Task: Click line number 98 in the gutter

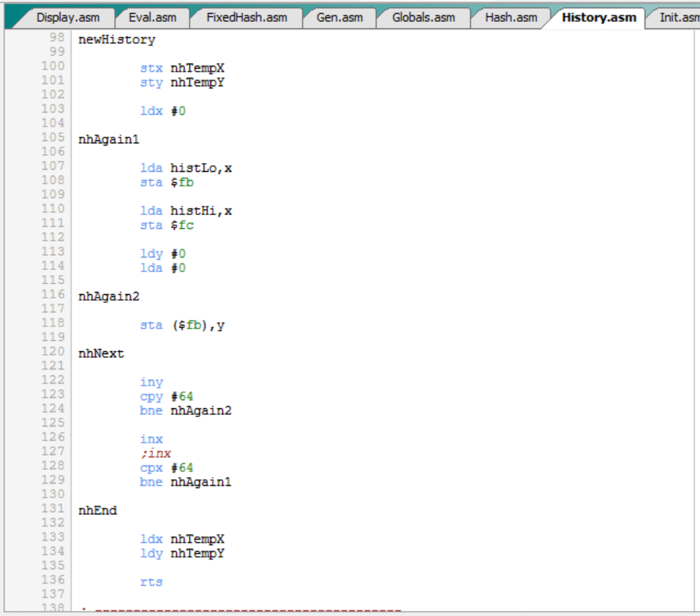Action: [x=57, y=37]
